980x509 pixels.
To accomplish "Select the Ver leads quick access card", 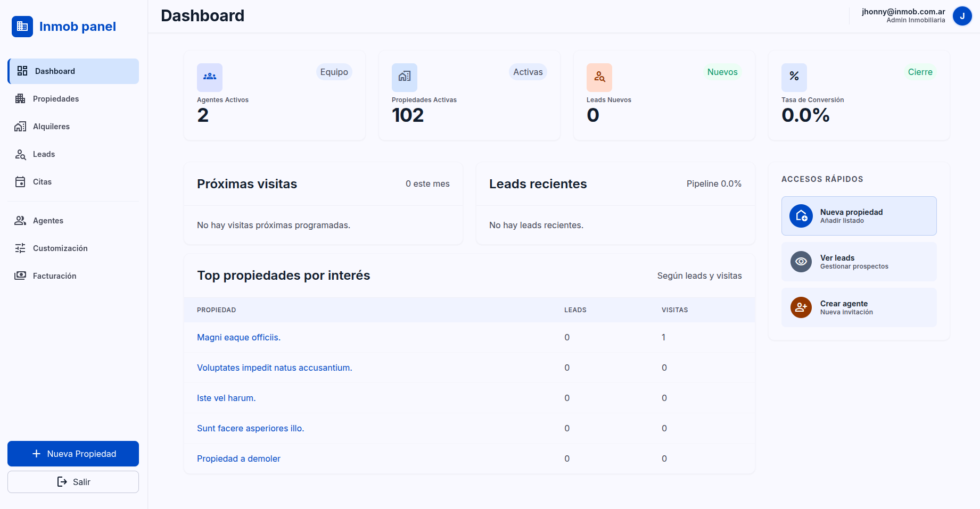I will (x=859, y=262).
